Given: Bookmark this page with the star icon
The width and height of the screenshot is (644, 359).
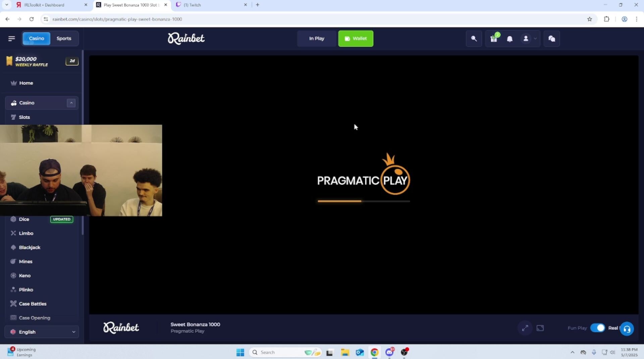Looking at the screenshot, I should (589, 19).
